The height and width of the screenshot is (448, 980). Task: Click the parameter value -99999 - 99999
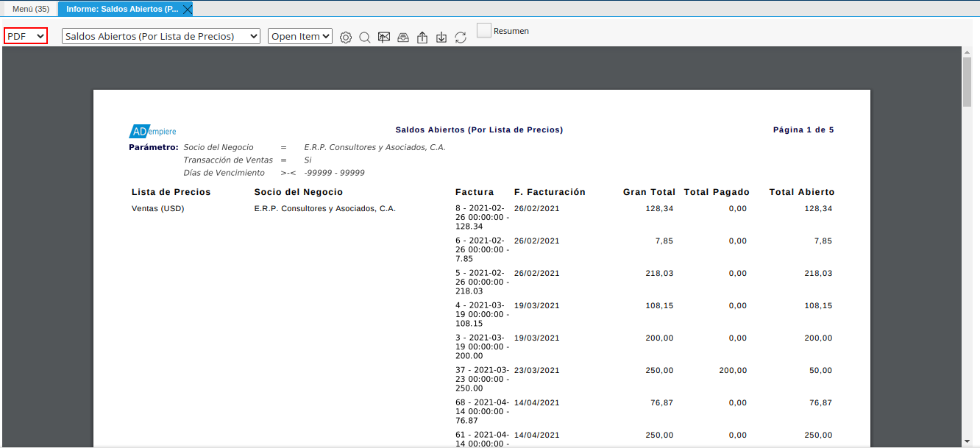coord(335,173)
